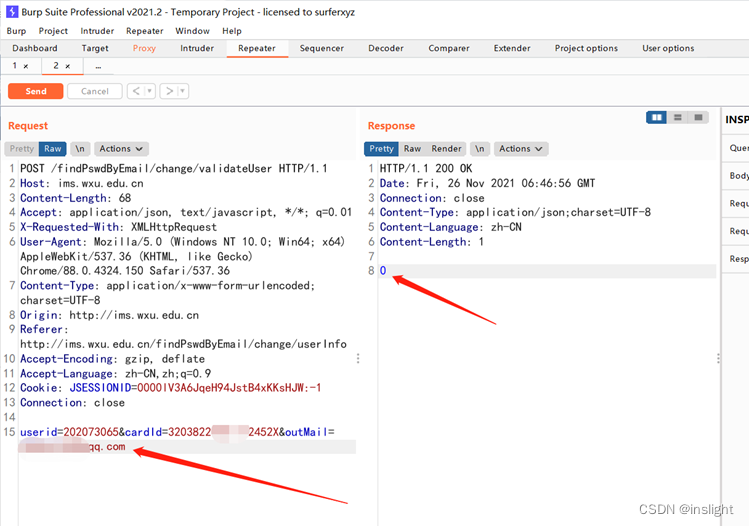Image resolution: width=749 pixels, height=526 pixels.
Task: Open the Window menu
Action: point(193,31)
